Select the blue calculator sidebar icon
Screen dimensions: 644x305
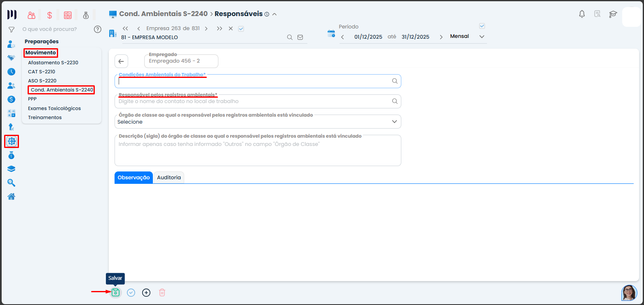coord(12,113)
